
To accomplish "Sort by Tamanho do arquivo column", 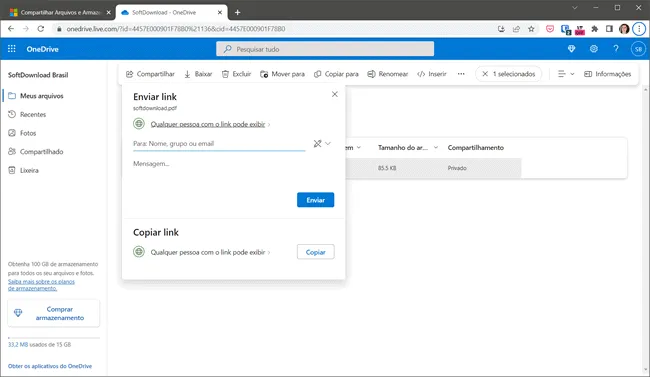I will 403,148.
